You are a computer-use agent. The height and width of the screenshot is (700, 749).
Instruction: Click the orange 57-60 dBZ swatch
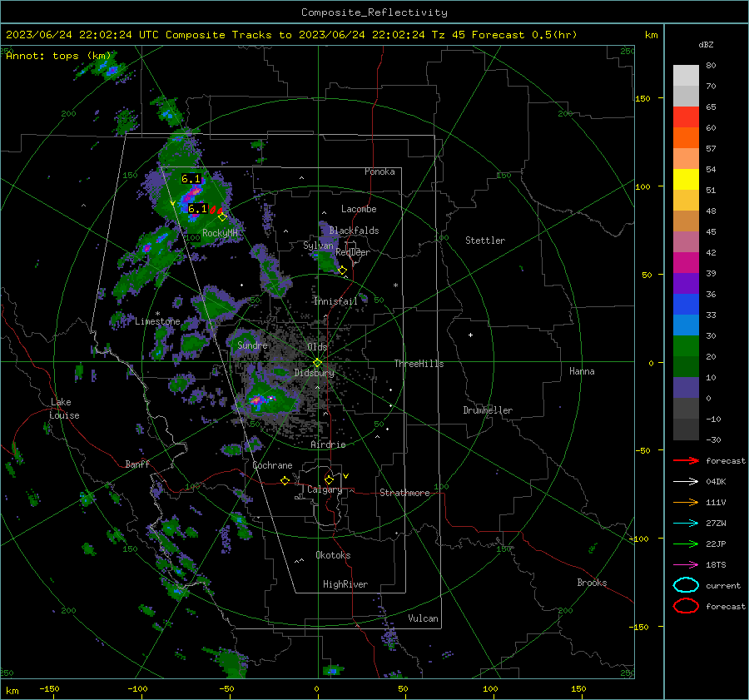(686, 137)
